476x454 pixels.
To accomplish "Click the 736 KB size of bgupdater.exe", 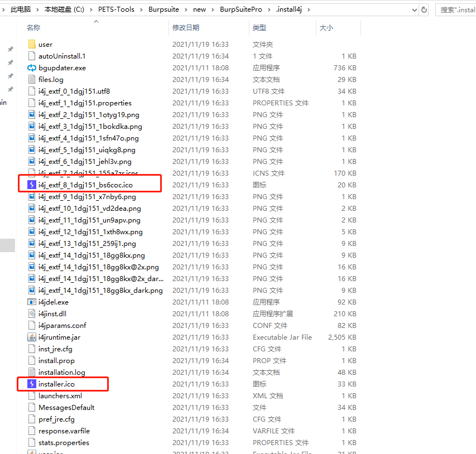I will (x=345, y=68).
